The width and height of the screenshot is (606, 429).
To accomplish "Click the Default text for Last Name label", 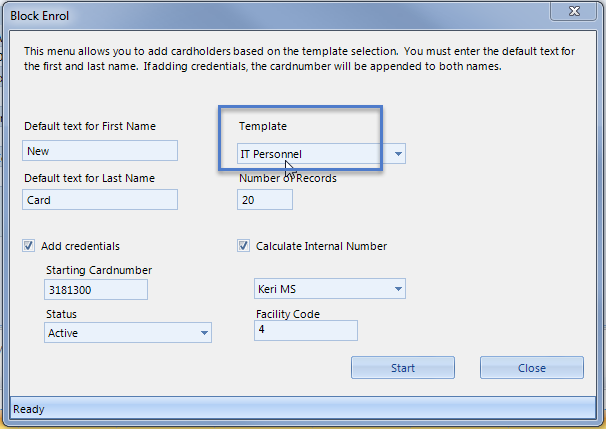I will pos(89,178).
